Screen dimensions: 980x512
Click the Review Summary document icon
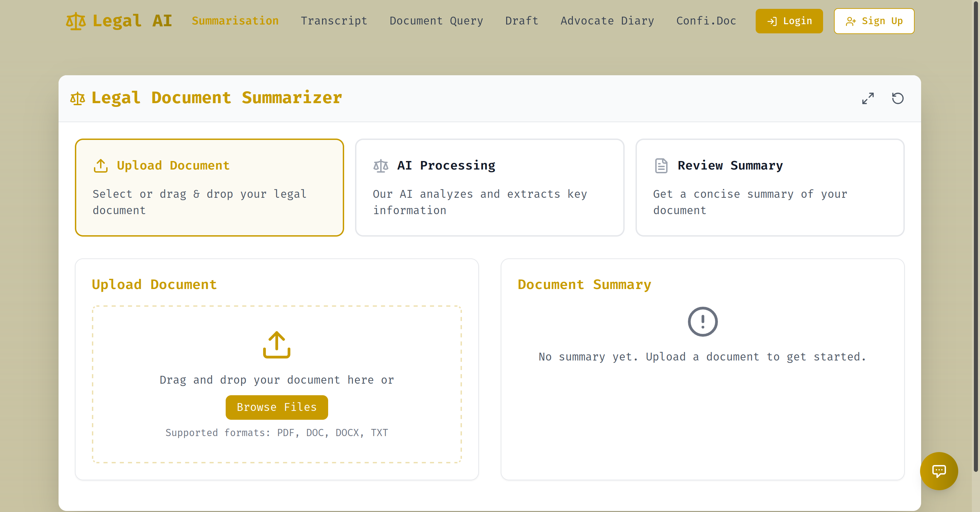661,166
